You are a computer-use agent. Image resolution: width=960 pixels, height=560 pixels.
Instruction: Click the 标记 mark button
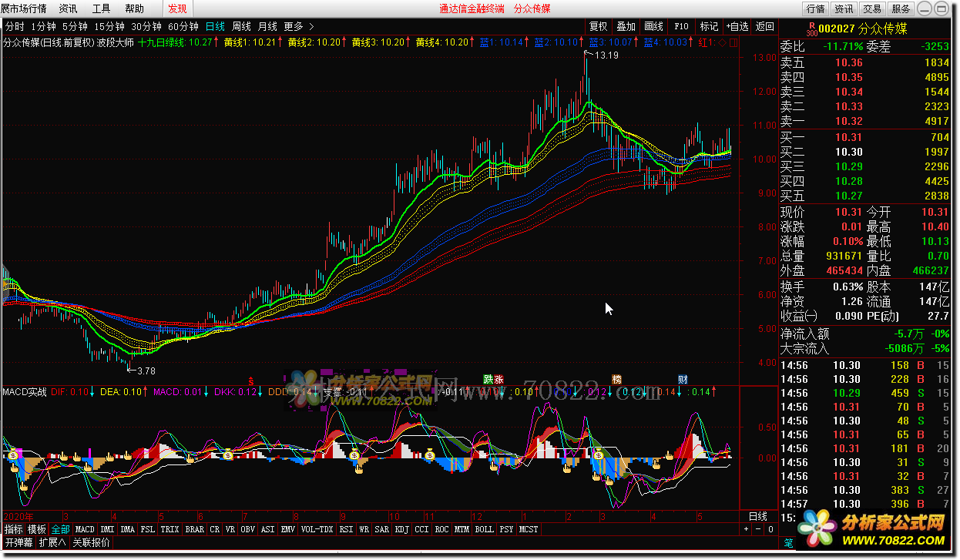click(x=709, y=26)
